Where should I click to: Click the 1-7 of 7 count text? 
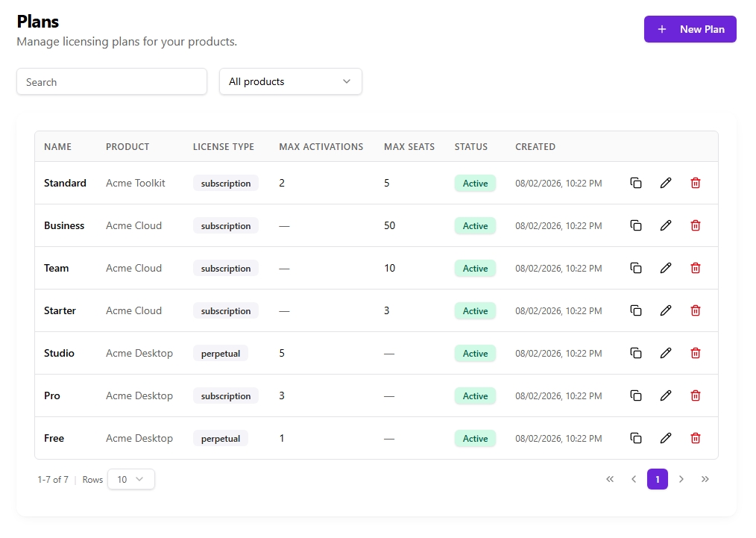click(53, 480)
